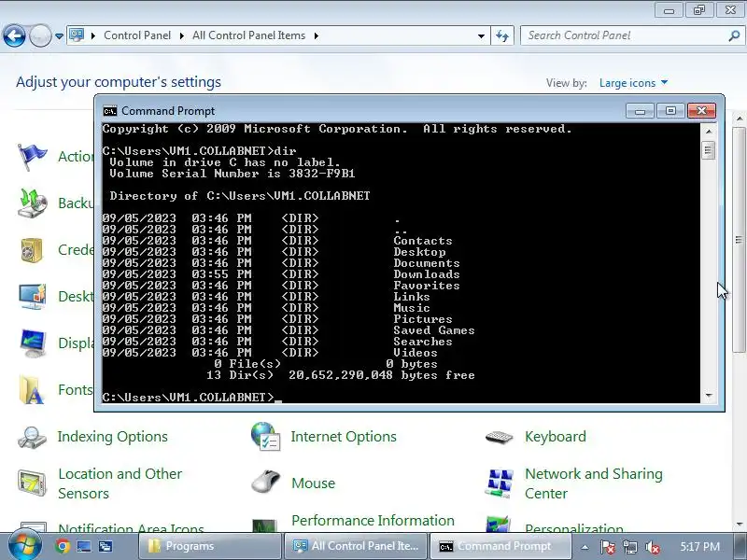
Task: Launch Google Chrome from the taskbar
Action: [x=63, y=546]
